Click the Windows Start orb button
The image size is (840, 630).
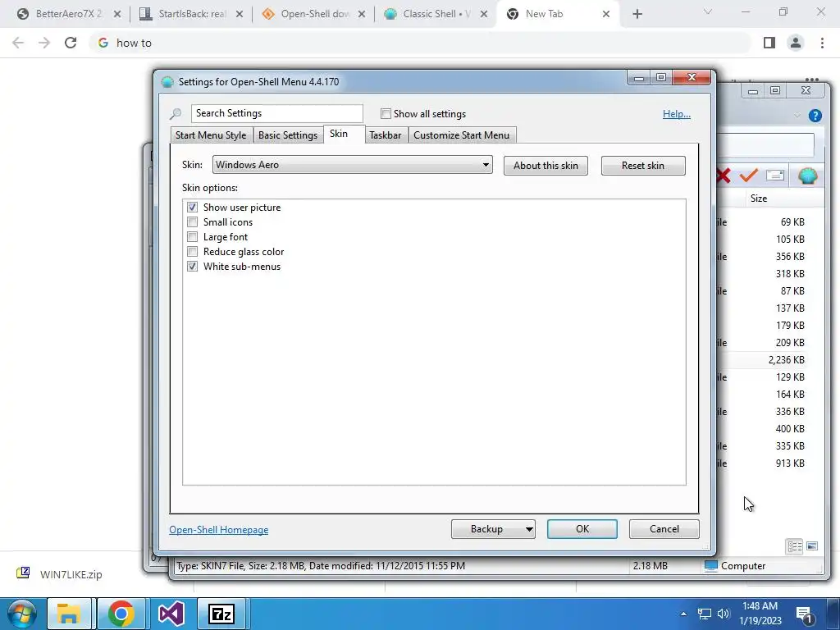click(x=21, y=614)
